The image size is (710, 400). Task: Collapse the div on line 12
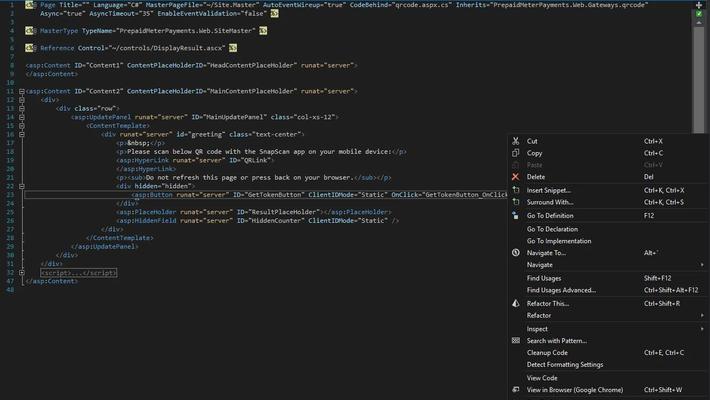tap(21, 100)
